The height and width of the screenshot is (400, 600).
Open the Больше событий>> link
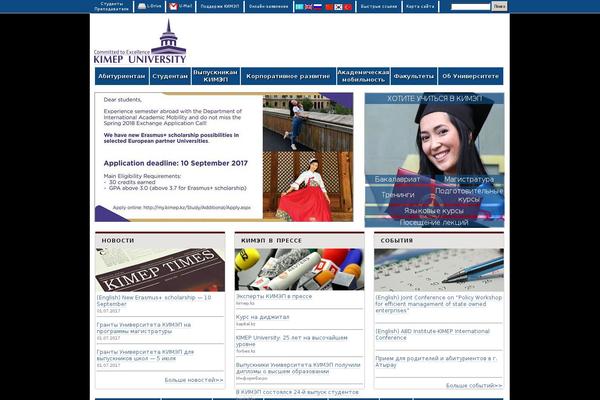[474, 385]
